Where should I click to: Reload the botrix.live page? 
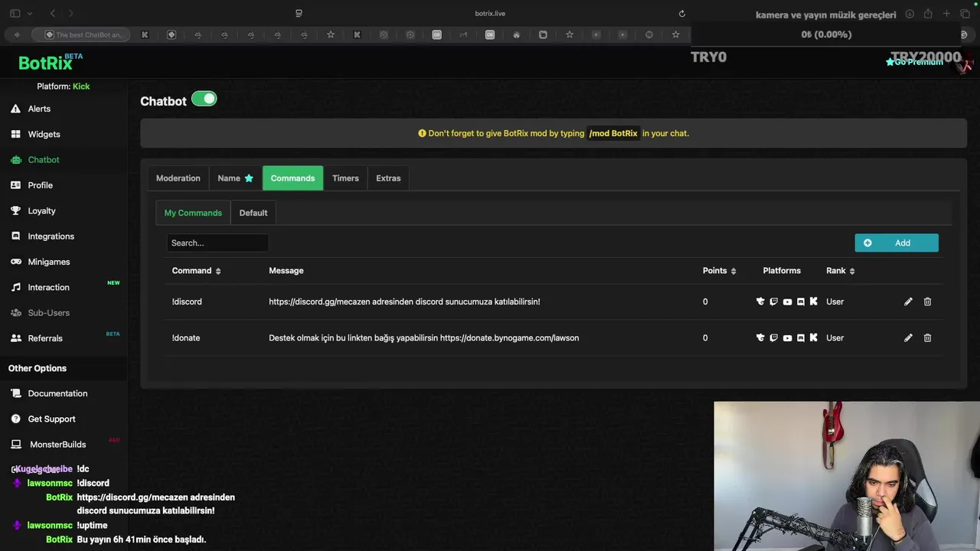[x=682, y=14]
